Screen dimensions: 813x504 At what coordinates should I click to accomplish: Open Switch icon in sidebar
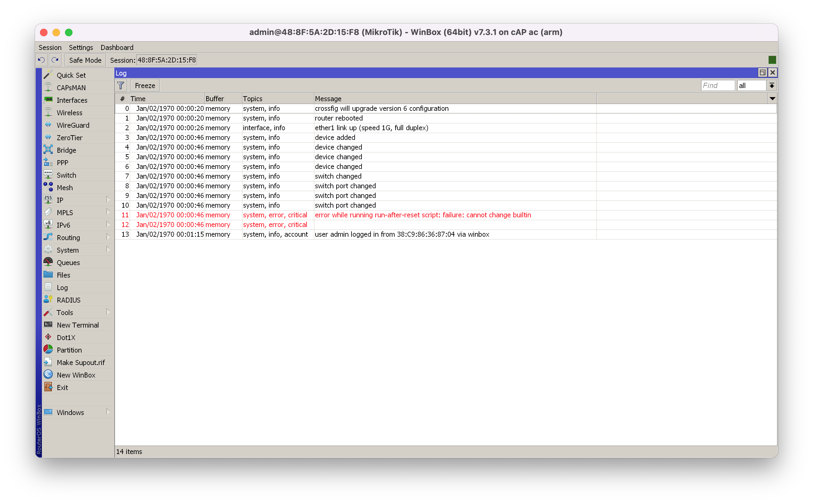(48, 175)
